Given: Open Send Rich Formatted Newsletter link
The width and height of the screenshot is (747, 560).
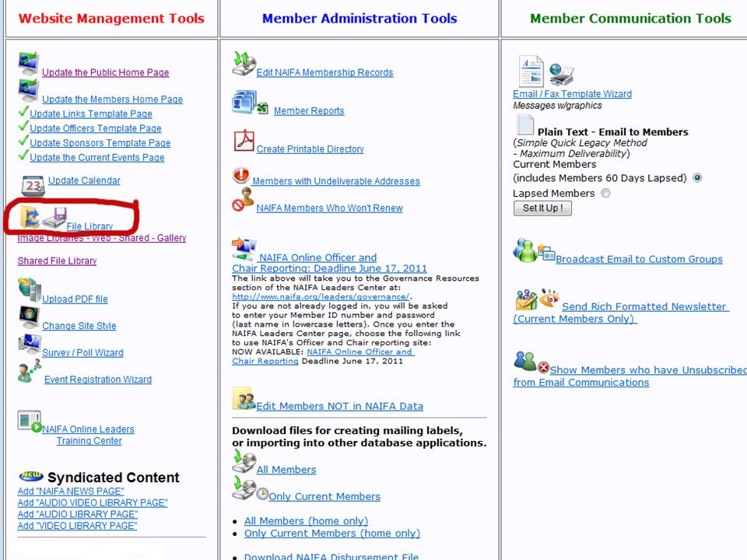Looking at the screenshot, I should point(621,313).
